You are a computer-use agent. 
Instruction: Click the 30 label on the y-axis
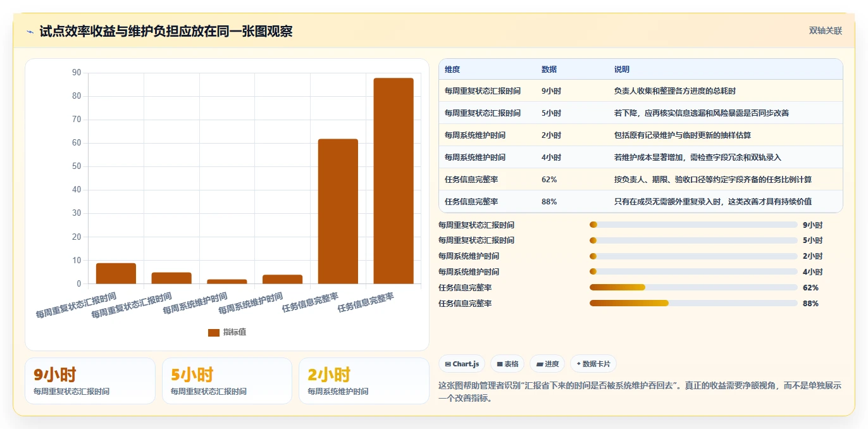(77, 213)
